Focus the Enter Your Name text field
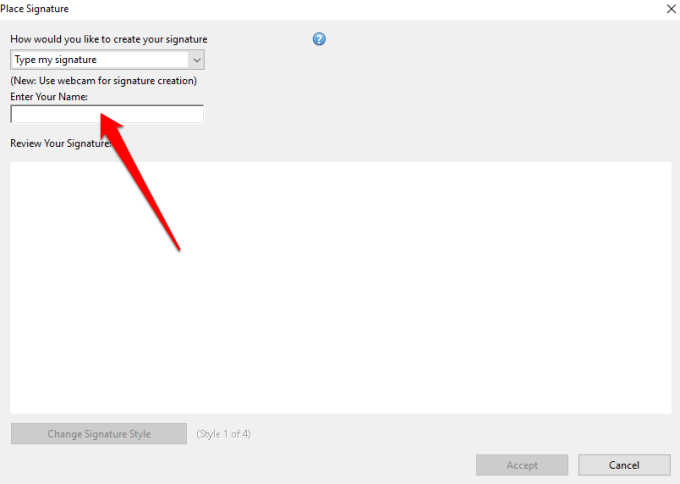Screen dimensions: 680x484 [x=107, y=114]
